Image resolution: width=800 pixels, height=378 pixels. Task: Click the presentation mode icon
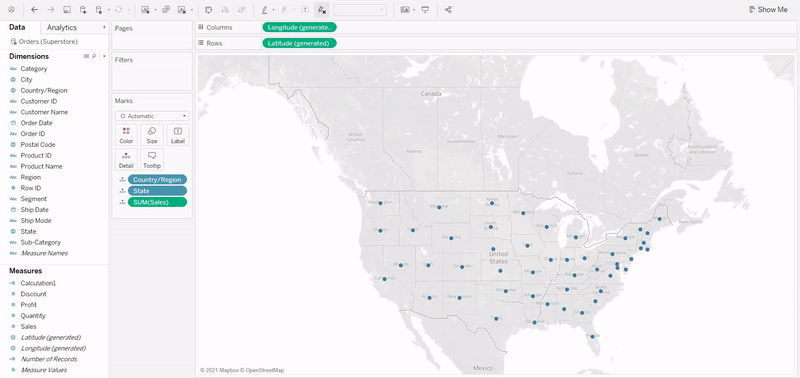(x=426, y=10)
